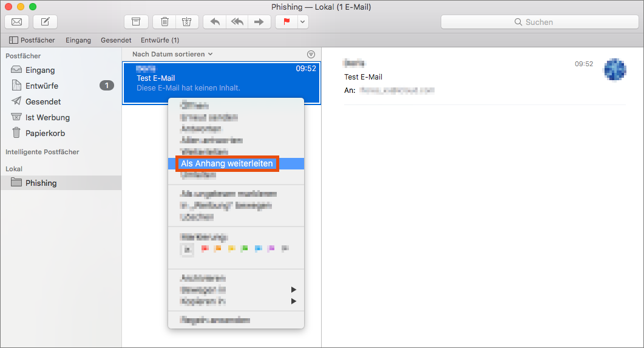The width and height of the screenshot is (644, 348).
Task: Toggle the message list filter icon
Action: click(311, 54)
